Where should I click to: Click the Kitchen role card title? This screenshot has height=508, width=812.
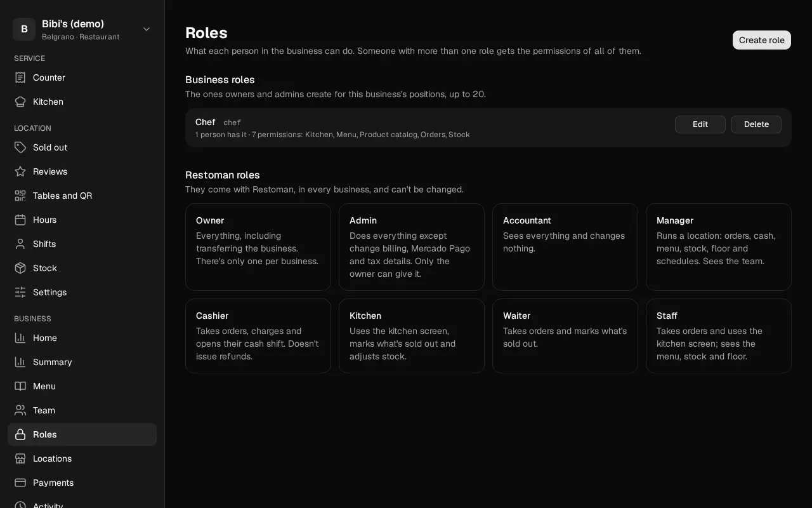pyautogui.click(x=365, y=316)
